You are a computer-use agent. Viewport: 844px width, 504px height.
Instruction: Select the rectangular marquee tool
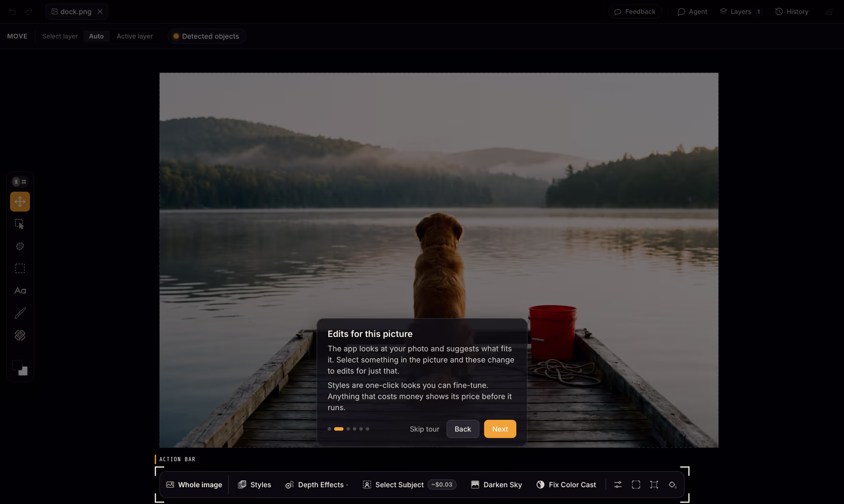(x=20, y=269)
